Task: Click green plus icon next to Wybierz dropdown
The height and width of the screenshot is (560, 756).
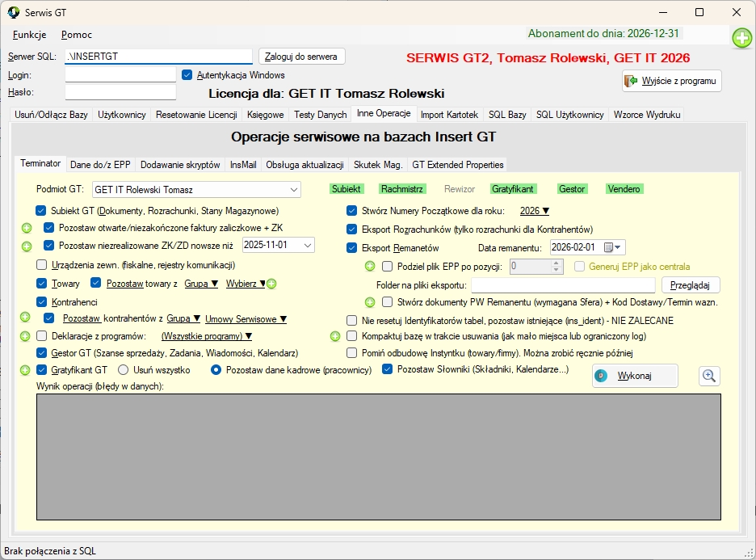Action: coord(272,284)
